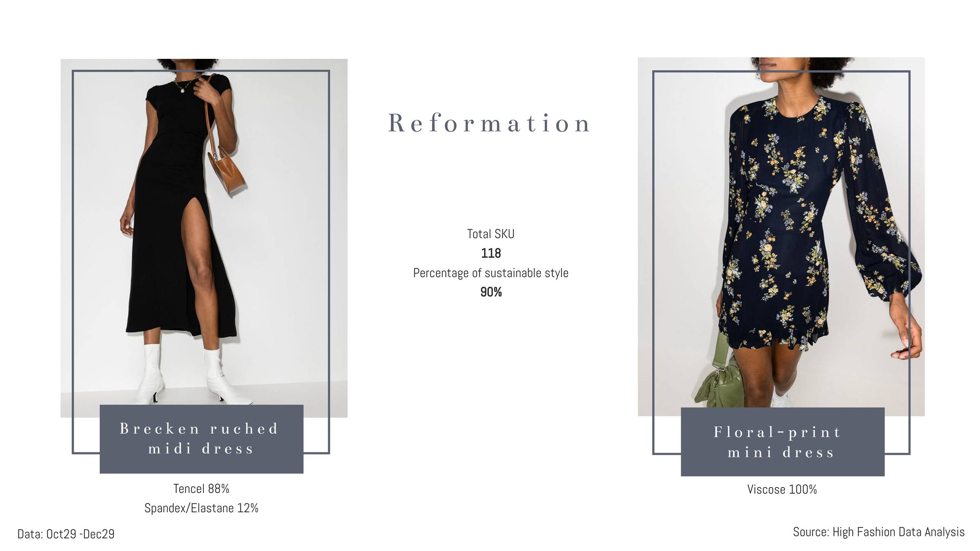Click the 90% value
The height and width of the screenshot is (551, 980).
click(x=491, y=292)
